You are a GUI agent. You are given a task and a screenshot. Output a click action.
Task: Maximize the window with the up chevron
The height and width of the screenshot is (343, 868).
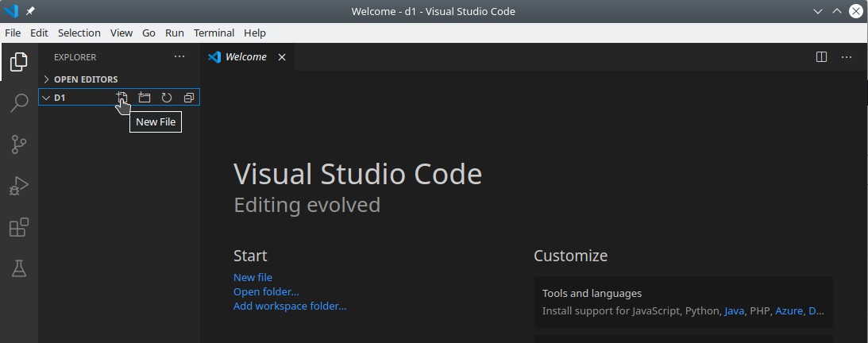837,11
